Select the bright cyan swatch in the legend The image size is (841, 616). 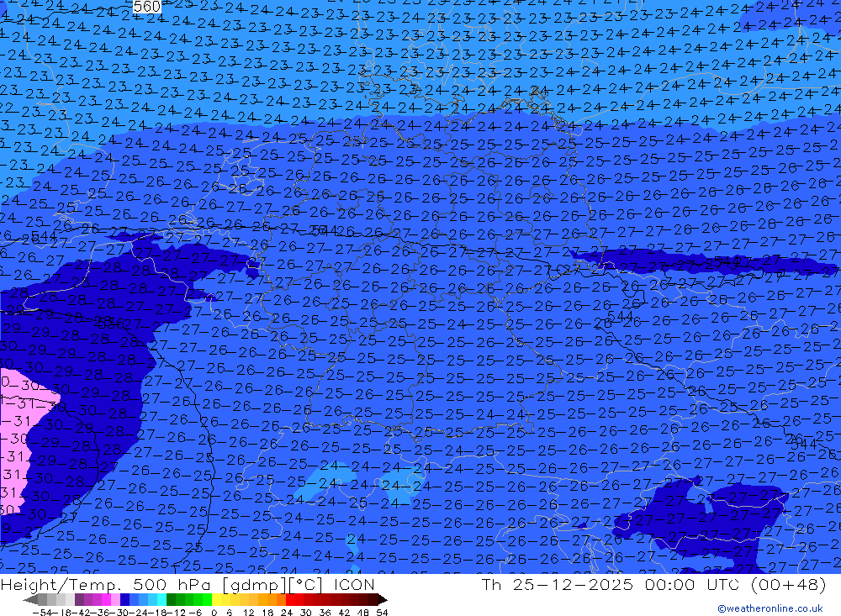(x=161, y=599)
